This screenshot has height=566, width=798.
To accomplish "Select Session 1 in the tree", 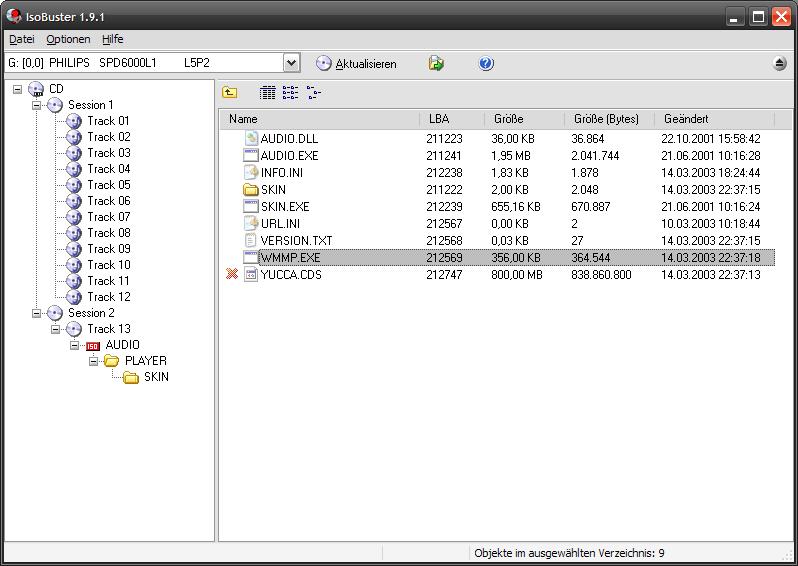I will pos(91,105).
